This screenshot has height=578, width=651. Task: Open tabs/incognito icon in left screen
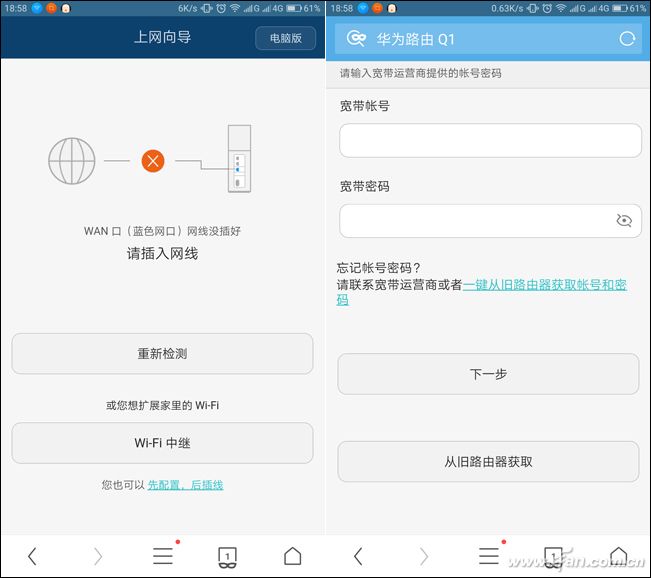[228, 557]
